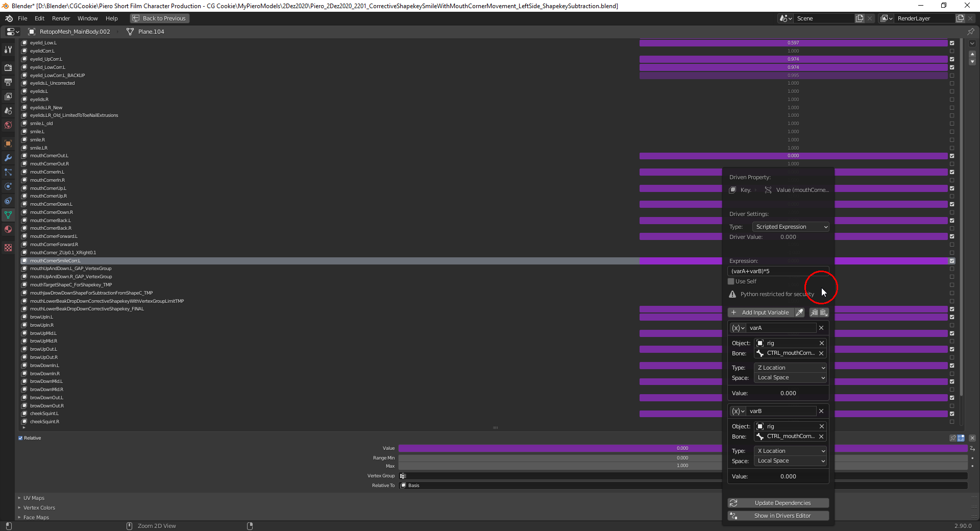The image size is (980, 531).
Task: Toggle the mouthCornerOut.L shape key checkbox
Action: tap(952, 156)
